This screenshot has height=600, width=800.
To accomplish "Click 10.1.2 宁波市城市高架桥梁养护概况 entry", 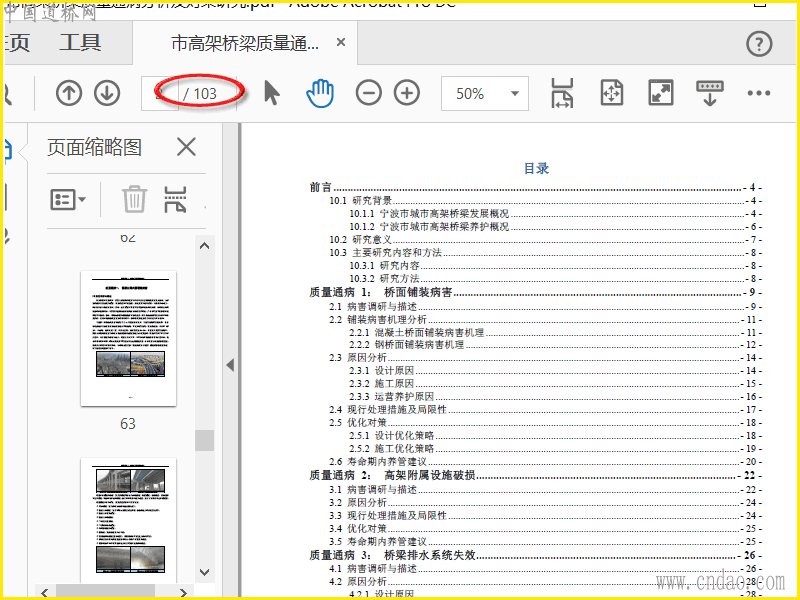I will (x=556, y=227).
